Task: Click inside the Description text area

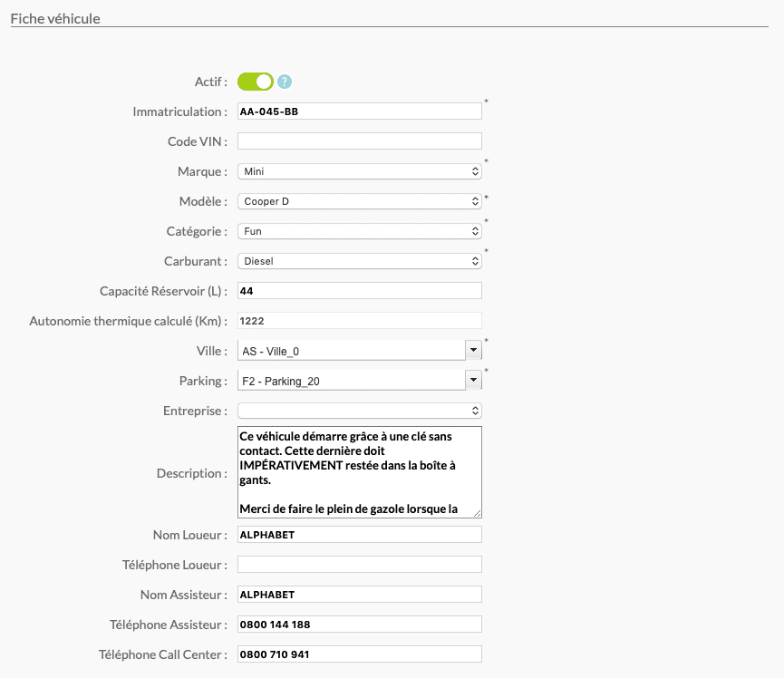Action: (x=360, y=472)
